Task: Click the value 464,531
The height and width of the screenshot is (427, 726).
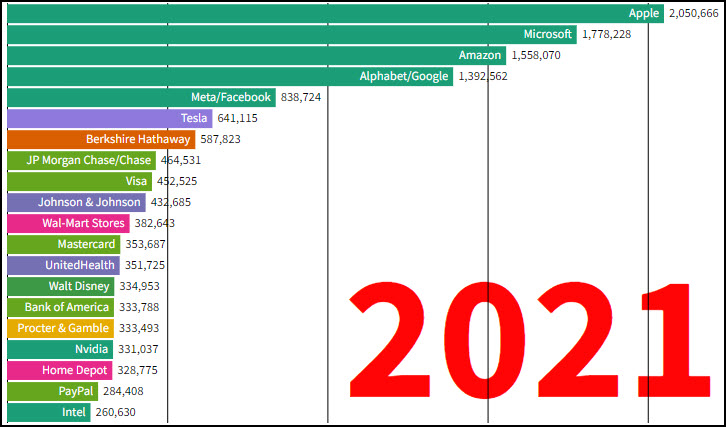Action: 181,160
